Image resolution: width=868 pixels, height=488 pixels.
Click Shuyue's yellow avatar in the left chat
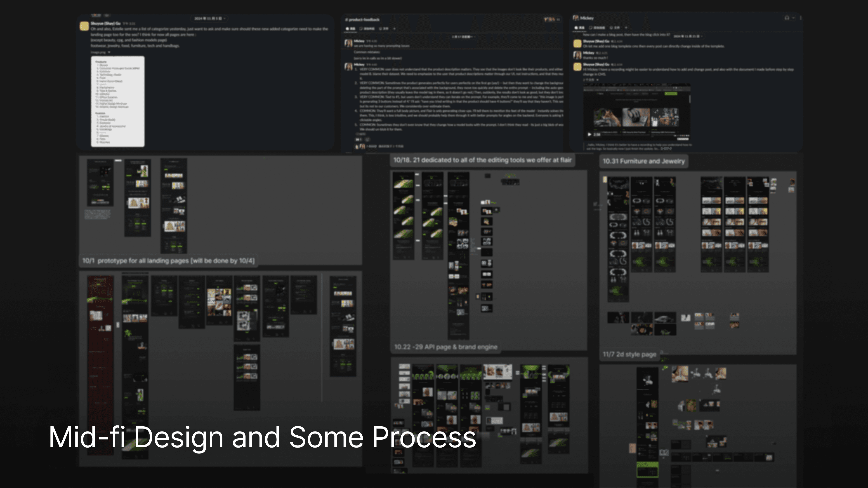pos(84,26)
